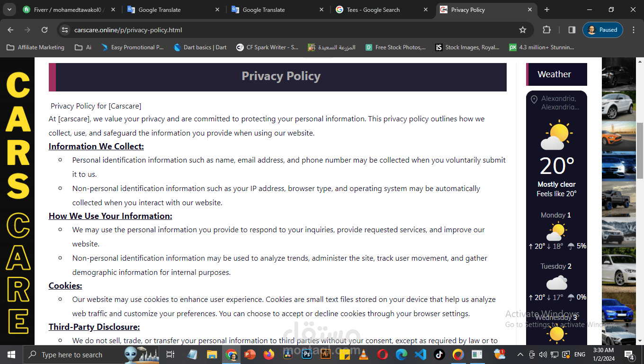Open a new tab with the plus button
The height and width of the screenshot is (364, 644).
(547, 9)
